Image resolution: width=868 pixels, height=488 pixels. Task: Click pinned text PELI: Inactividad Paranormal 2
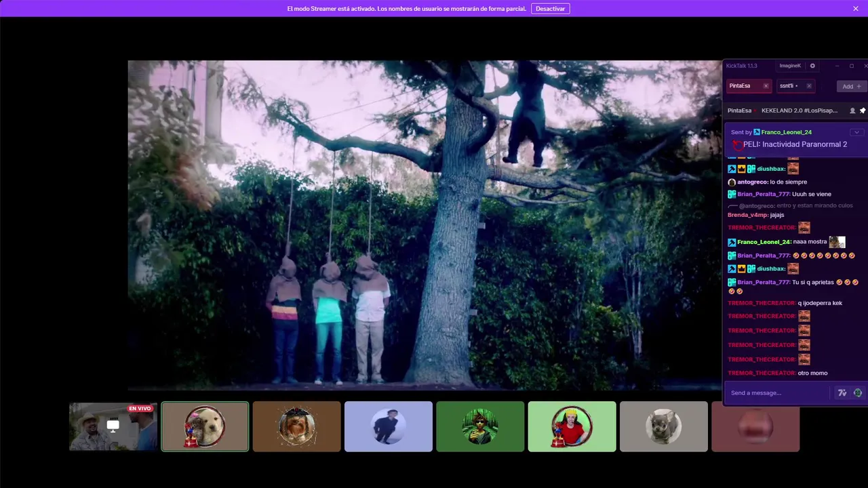tap(795, 144)
